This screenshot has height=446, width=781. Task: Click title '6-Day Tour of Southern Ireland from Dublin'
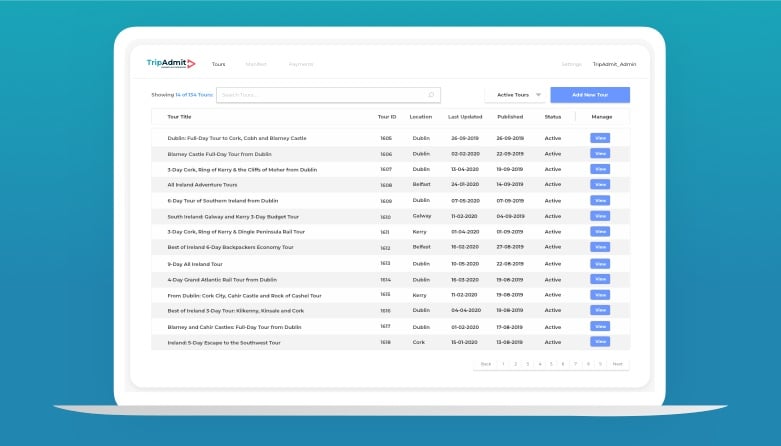click(223, 201)
